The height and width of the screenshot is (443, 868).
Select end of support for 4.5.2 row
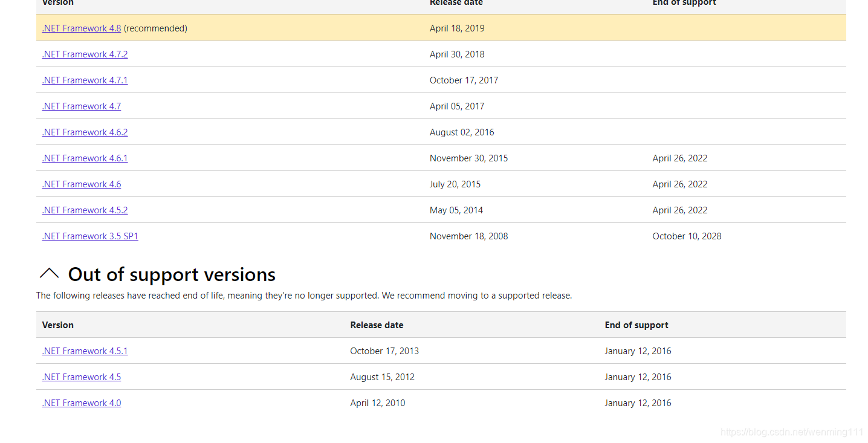pos(680,210)
